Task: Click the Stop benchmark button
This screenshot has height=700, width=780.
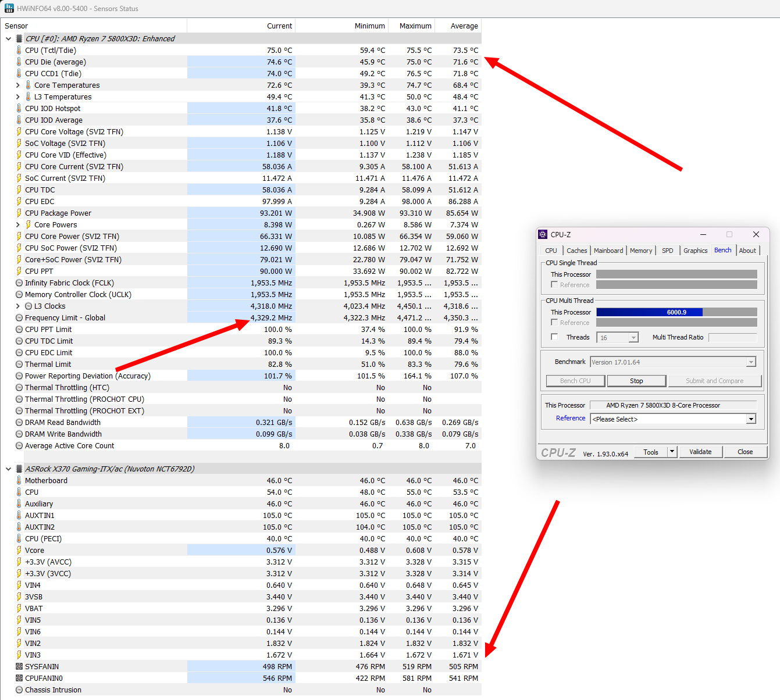Action: (x=636, y=381)
